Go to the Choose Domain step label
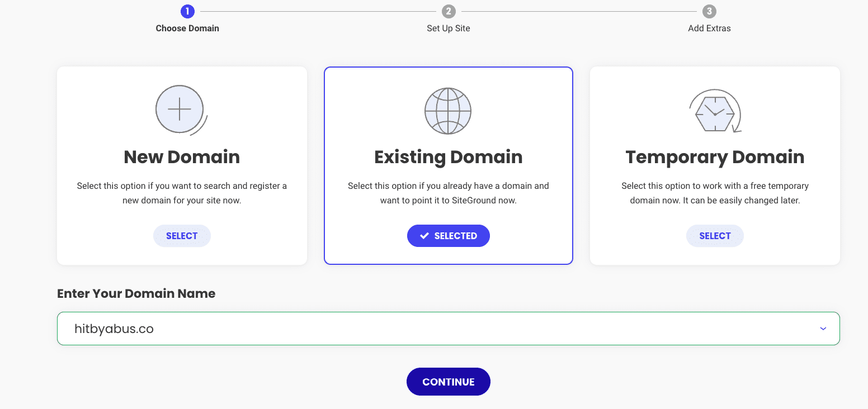868x409 pixels. point(187,28)
